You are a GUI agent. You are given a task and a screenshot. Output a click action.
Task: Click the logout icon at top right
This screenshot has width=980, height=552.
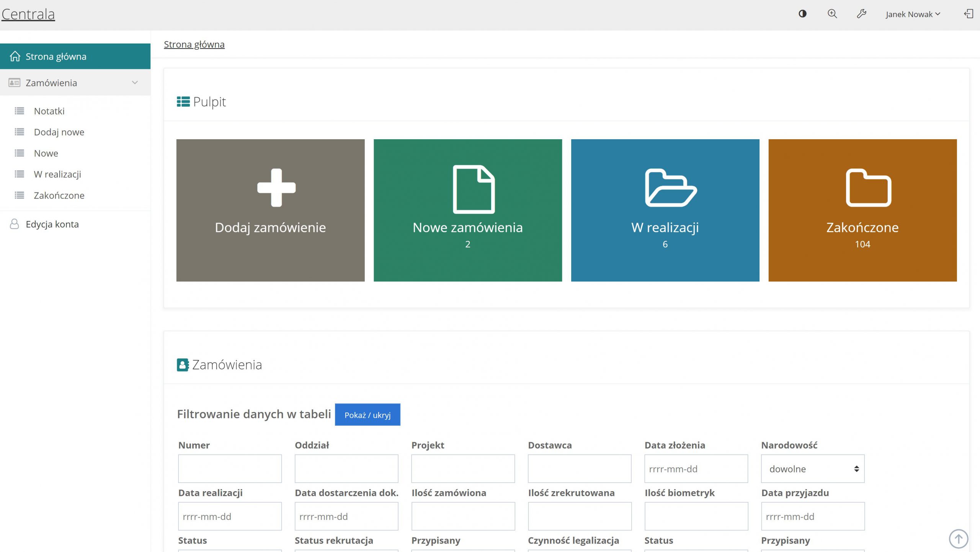(x=968, y=14)
